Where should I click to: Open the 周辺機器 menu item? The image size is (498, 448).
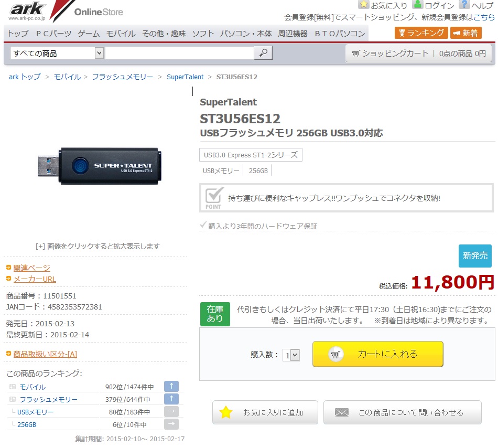[x=293, y=34]
